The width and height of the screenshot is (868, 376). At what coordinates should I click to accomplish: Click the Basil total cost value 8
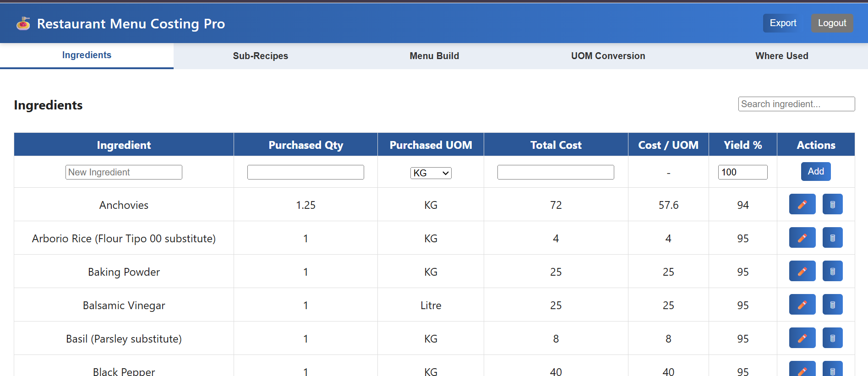click(556, 338)
